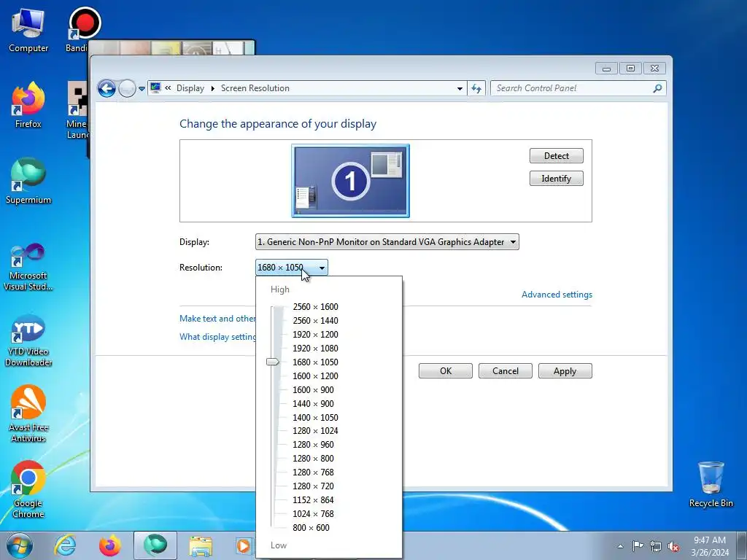The image size is (747, 560).
Task: Open the 'What display settings' help link
Action: 217,337
